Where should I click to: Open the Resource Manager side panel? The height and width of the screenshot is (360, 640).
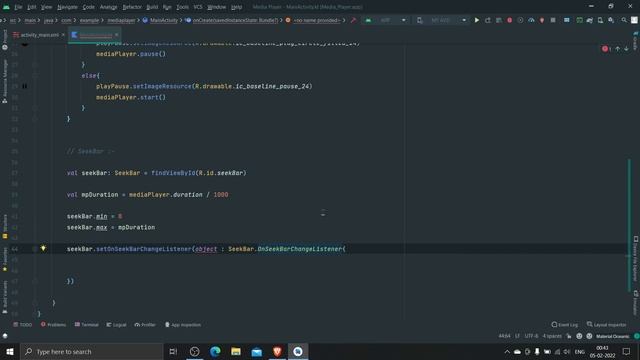[x=5, y=81]
